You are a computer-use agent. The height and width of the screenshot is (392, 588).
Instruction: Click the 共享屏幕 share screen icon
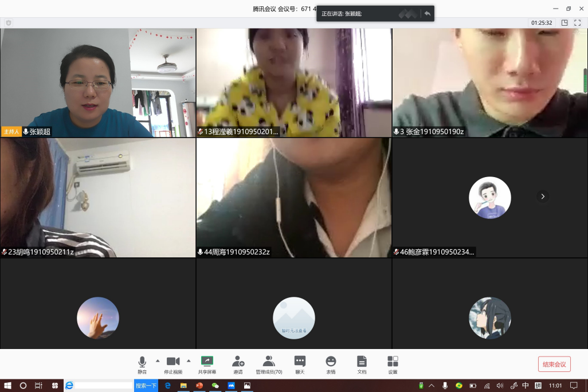pos(207,364)
